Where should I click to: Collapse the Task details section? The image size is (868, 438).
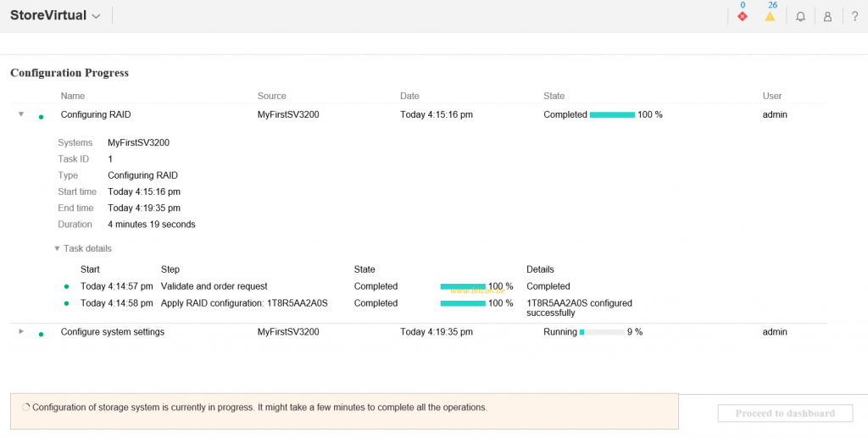[x=57, y=249]
